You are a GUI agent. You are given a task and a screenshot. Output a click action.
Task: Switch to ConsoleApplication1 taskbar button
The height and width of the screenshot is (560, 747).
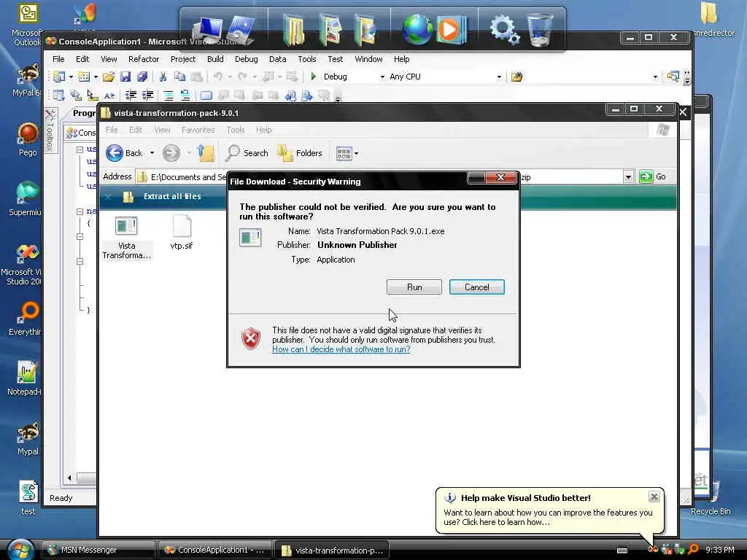point(215,550)
